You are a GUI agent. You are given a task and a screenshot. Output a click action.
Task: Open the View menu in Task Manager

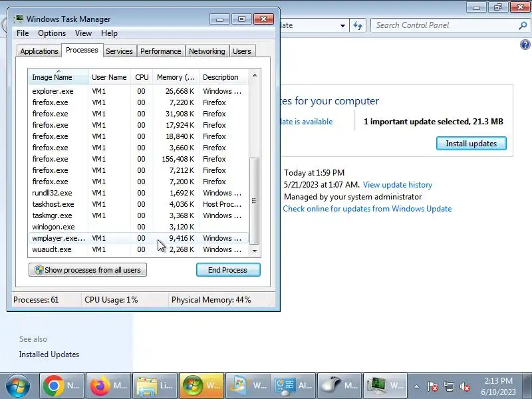(84, 33)
